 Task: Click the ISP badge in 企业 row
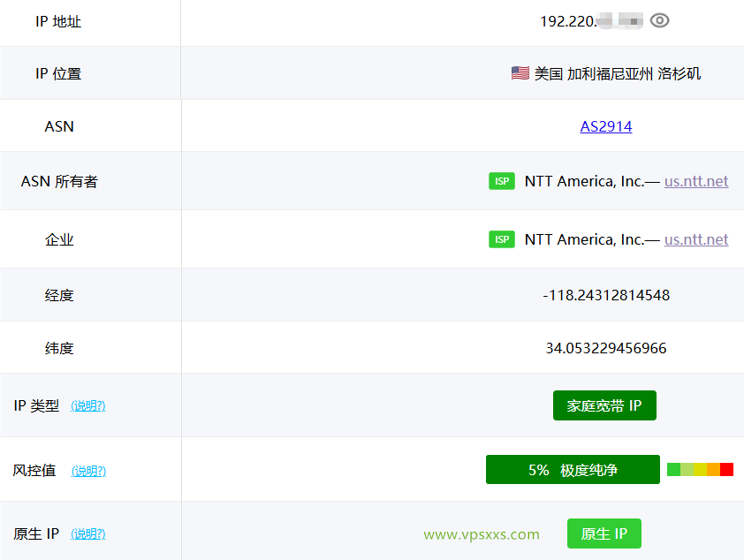(502, 239)
